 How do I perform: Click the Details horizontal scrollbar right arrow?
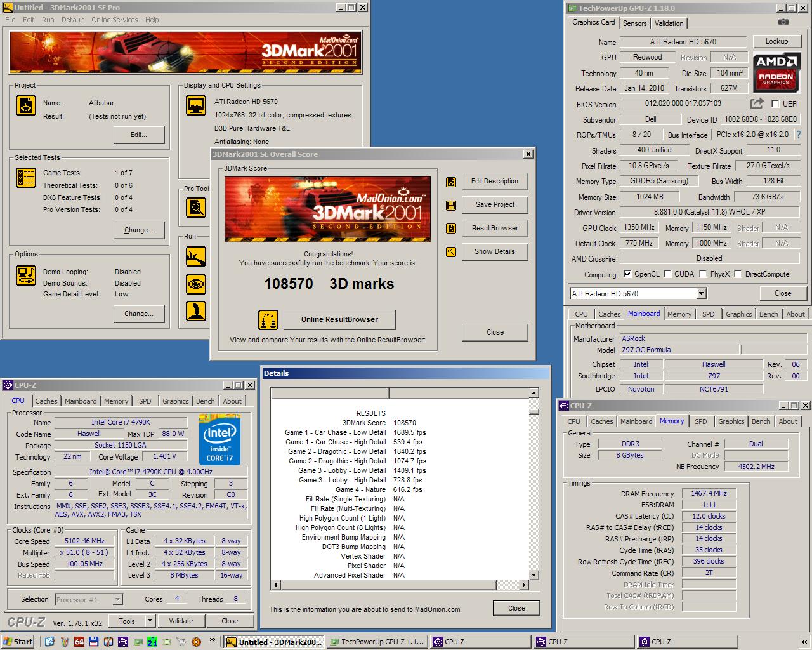(x=524, y=585)
